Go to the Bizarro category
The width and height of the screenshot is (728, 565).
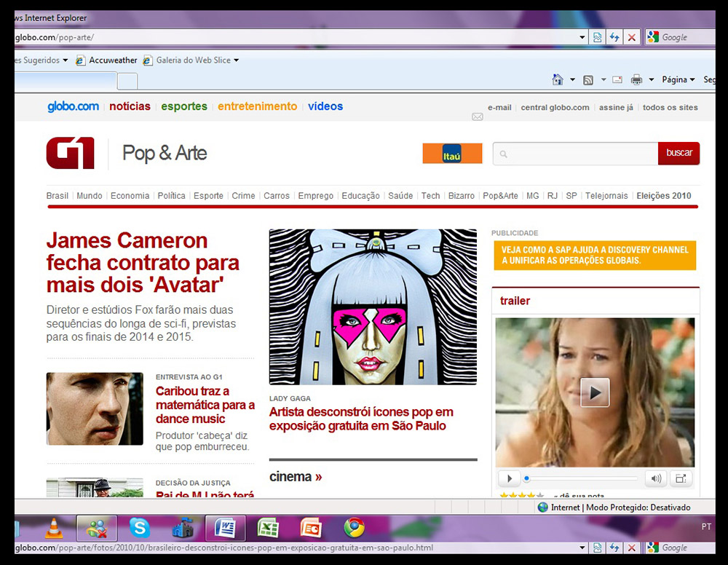[462, 196]
